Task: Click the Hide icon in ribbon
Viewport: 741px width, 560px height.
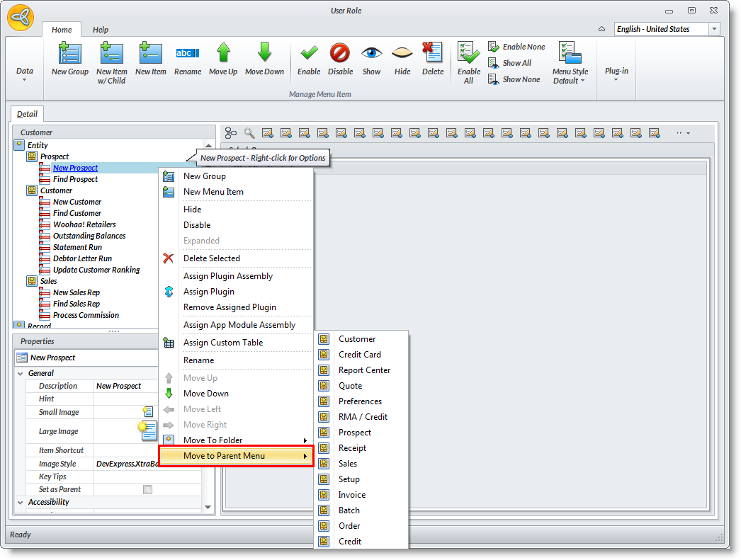Action: [402, 53]
